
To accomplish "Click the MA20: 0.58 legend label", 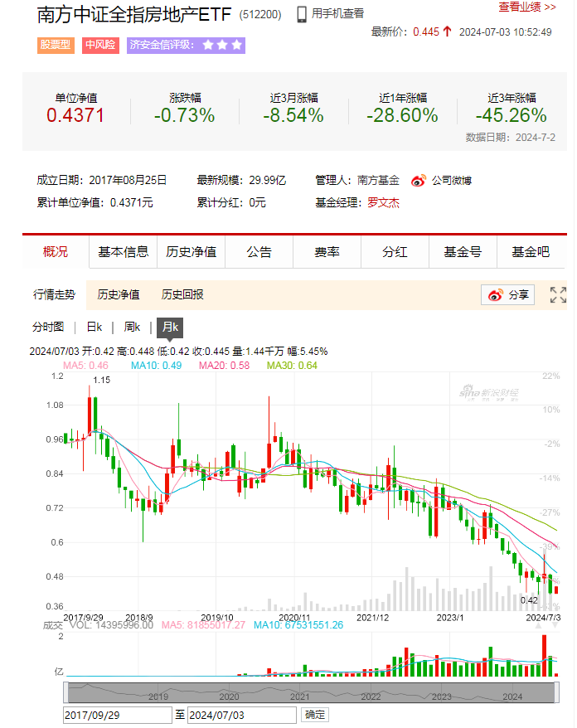I will pyautogui.click(x=224, y=366).
